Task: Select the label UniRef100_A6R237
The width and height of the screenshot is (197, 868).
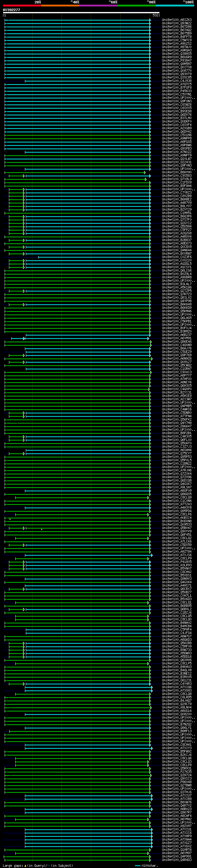Action: 177,335
